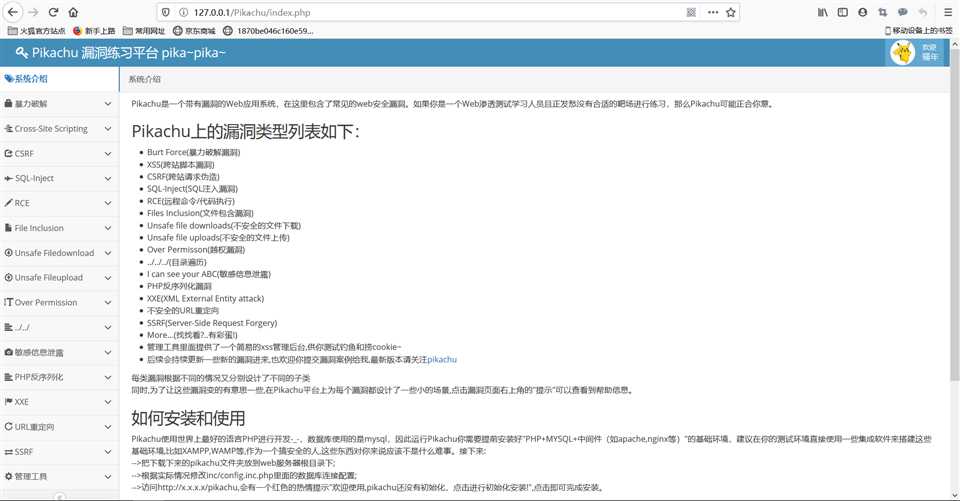Open the ../../ directory traversal menu item
Screen dimensions: 960x501
[x=59, y=327]
